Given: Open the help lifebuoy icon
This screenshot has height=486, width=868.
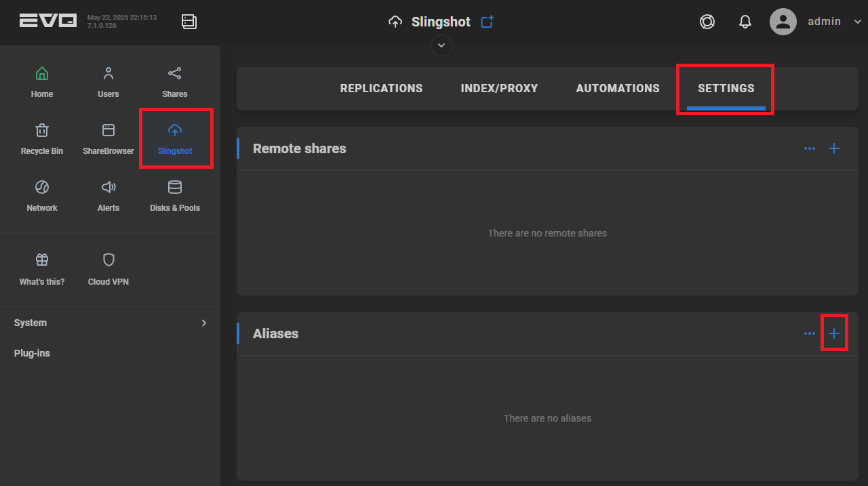Looking at the screenshot, I should click(707, 22).
